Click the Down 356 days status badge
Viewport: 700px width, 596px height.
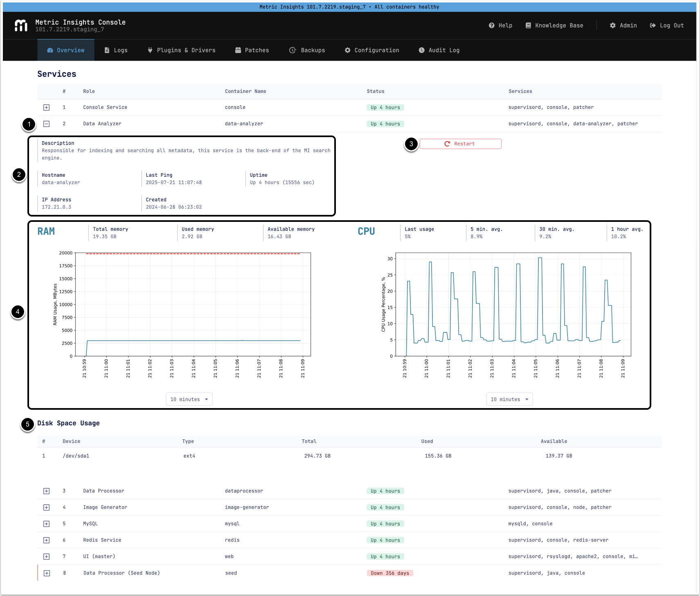click(x=390, y=573)
